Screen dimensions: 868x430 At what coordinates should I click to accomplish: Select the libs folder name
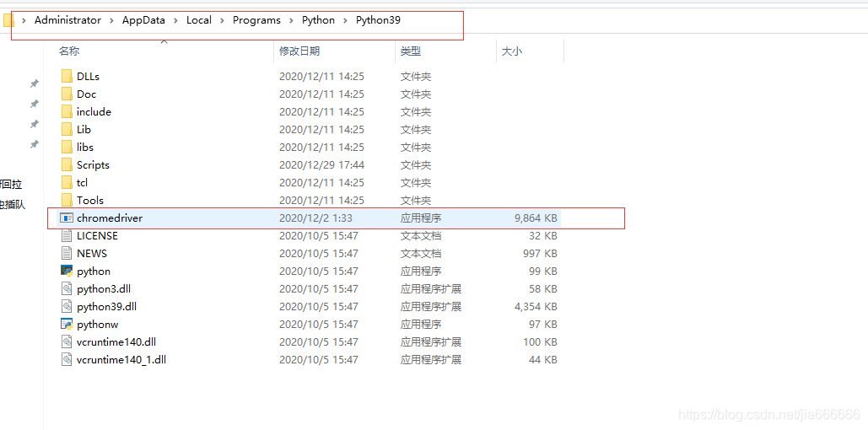(x=85, y=148)
